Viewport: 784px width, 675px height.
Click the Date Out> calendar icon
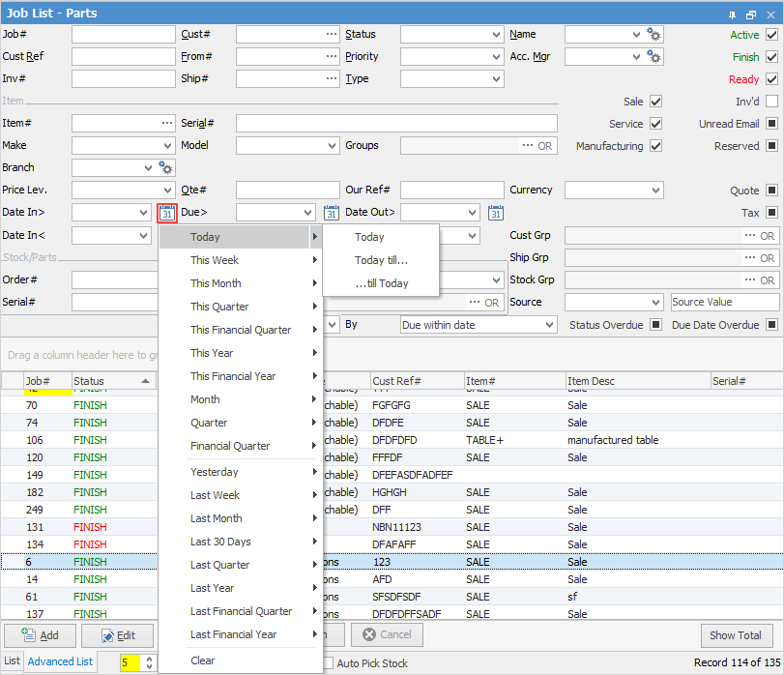[496, 213]
